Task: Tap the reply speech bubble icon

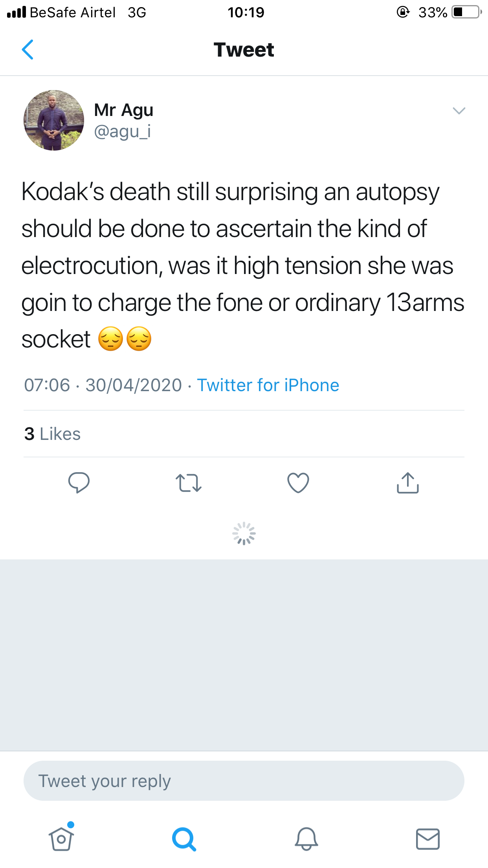Action: (79, 482)
